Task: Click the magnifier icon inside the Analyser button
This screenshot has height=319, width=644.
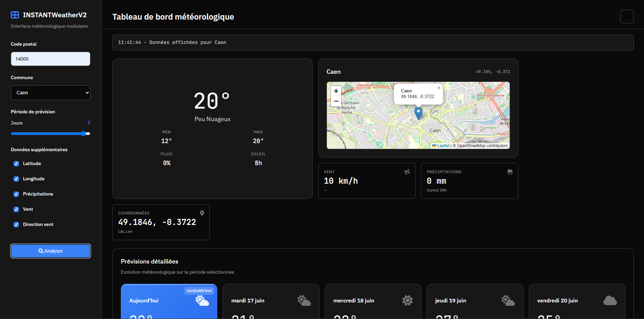Action: pos(41,251)
